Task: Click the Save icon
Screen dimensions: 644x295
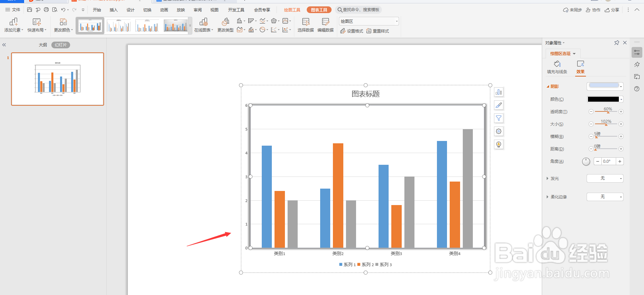Action: [x=30, y=10]
